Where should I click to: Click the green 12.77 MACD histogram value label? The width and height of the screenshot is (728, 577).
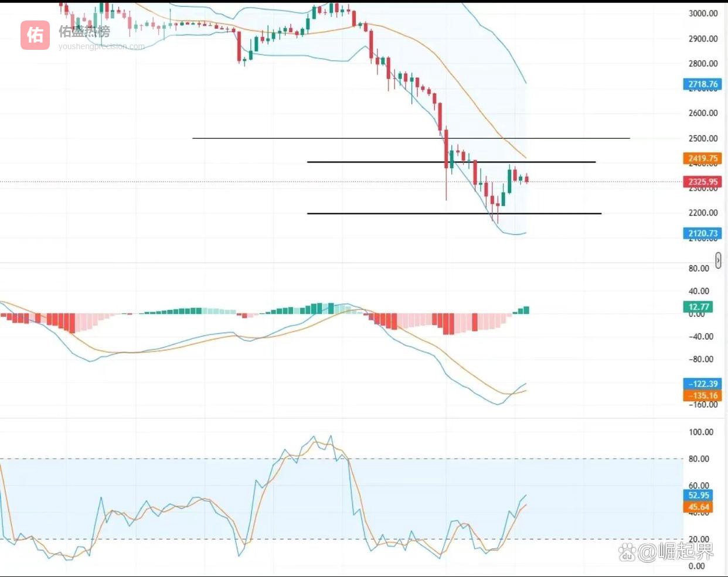pyautogui.click(x=698, y=306)
